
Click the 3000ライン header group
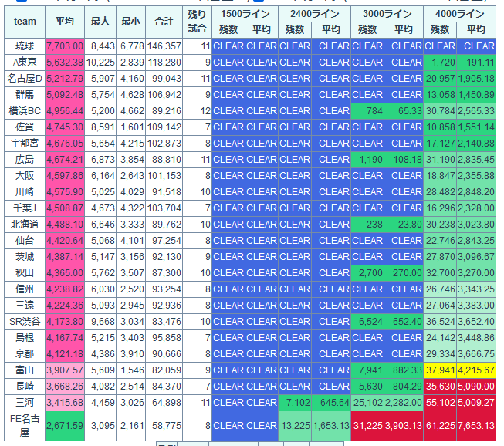click(x=387, y=14)
